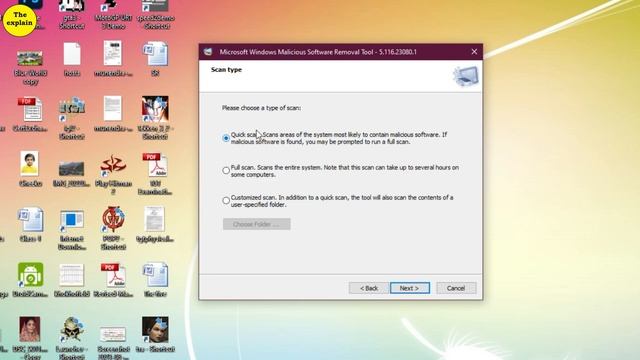Image resolution: width=640 pixels, height=360 pixels.
Task: Select the Quick scan radio button
Action: (x=226, y=138)
